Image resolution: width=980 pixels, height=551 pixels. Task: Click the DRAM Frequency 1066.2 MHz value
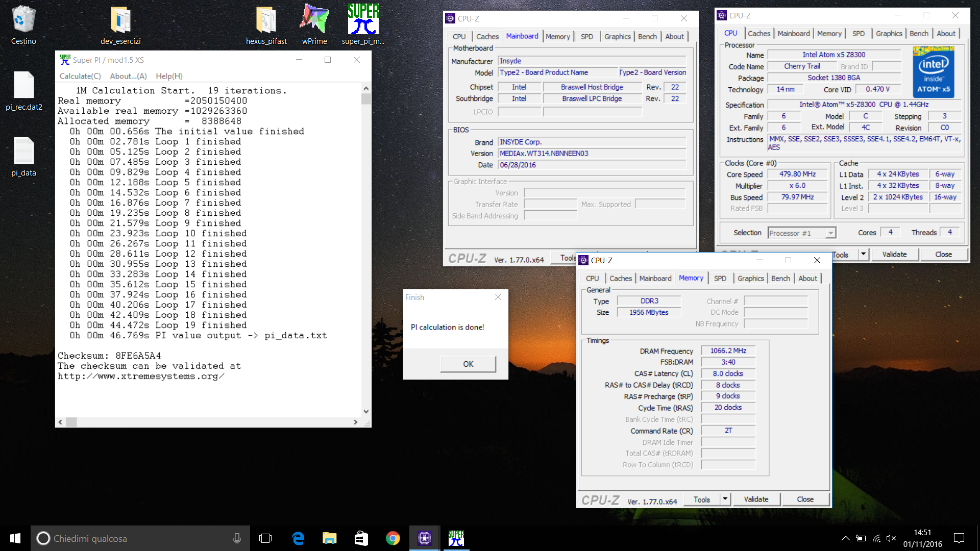click(x=728, y=350)
